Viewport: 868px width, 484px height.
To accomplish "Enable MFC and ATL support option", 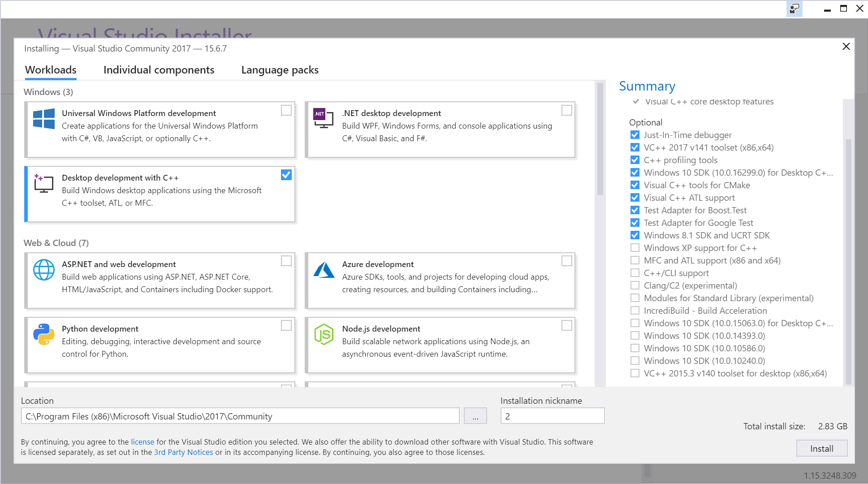I will (635, 260).
